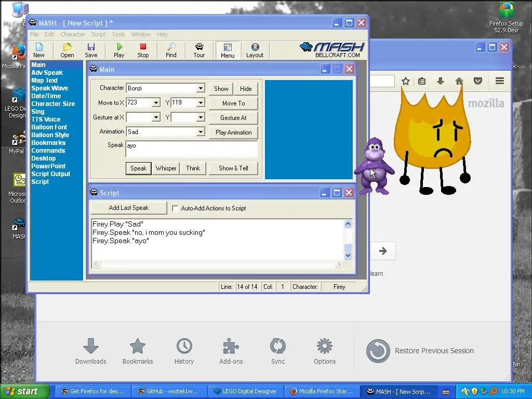The height and width of the screenshot is (399, 532).
Task: Click the Layout toolbar icon
Action: coord(255,50)
